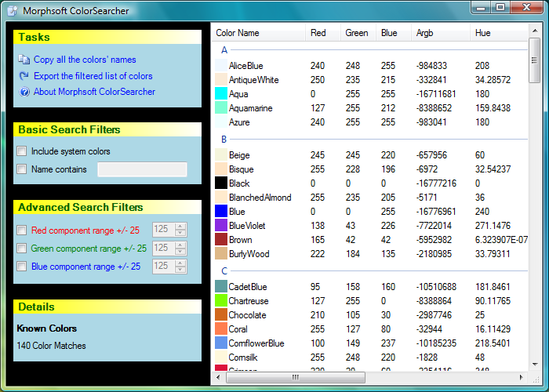Select the CornflowerBlue color swatch
Viewport: 549px width, 392px height.
point(221,343)
